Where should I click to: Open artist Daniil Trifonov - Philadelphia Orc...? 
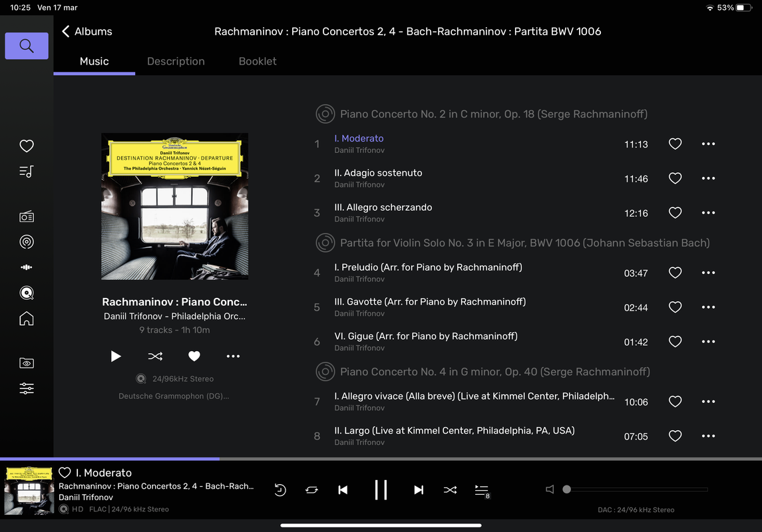click(174, 316)
